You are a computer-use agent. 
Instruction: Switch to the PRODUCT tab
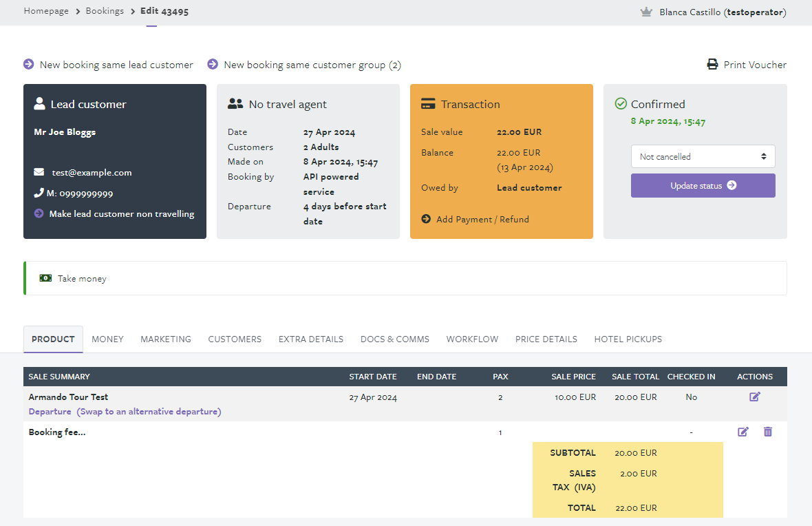(x=53, y=339)
